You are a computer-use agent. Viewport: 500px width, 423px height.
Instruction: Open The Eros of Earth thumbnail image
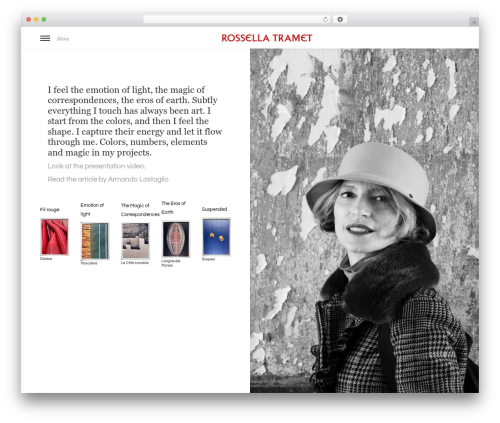click(x=176, y=239)
